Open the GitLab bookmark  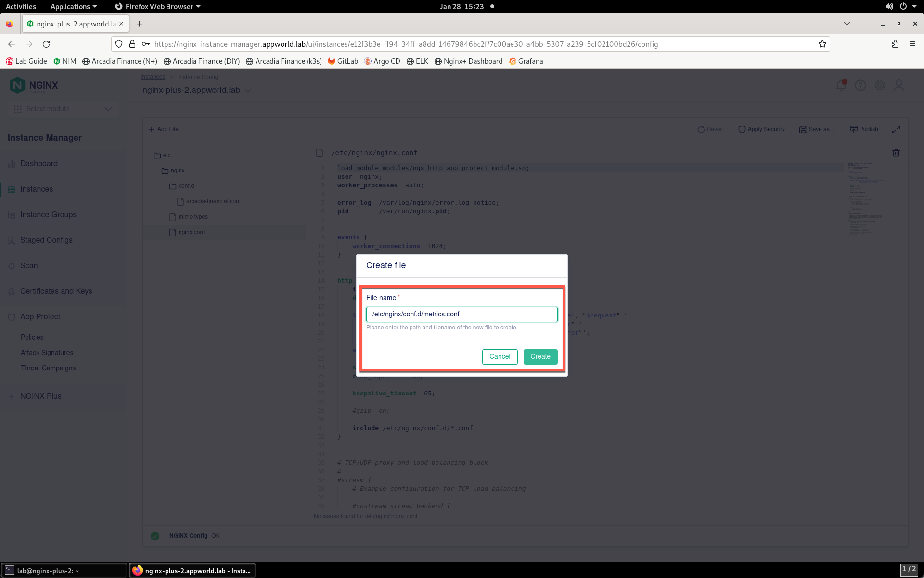coord(343,61)
